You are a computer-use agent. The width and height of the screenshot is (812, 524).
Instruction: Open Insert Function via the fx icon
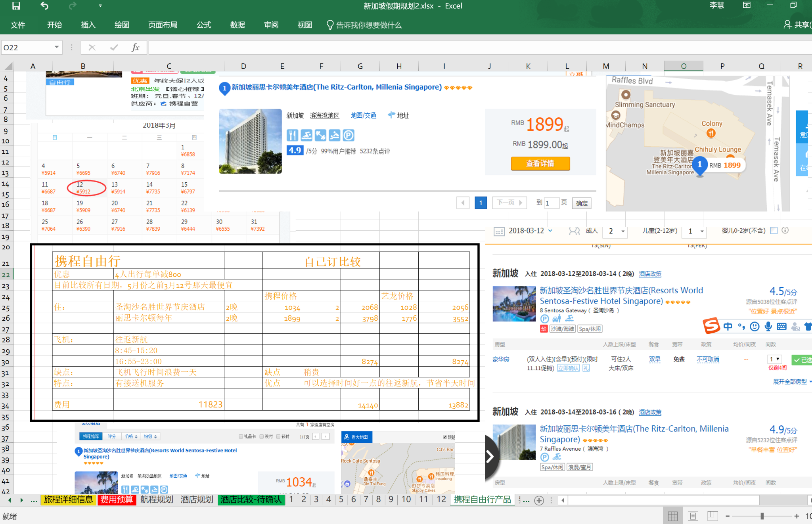point(136,48)
